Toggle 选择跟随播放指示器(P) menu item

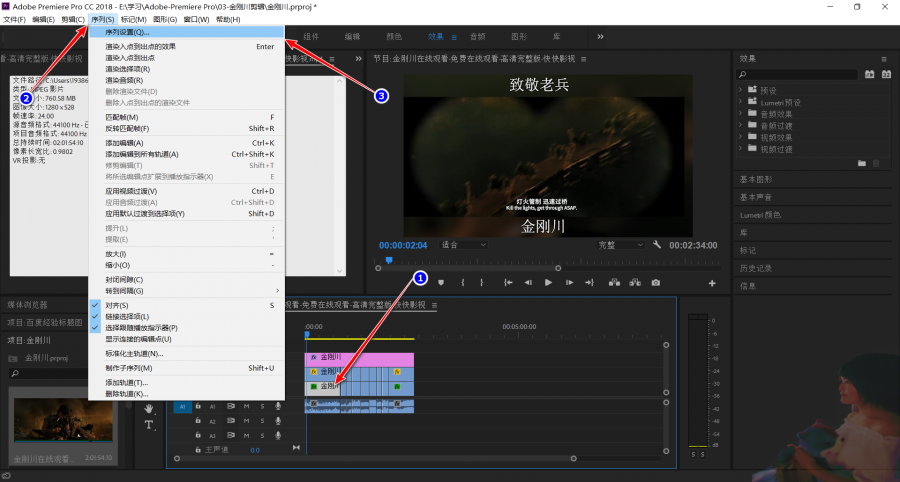187,328
